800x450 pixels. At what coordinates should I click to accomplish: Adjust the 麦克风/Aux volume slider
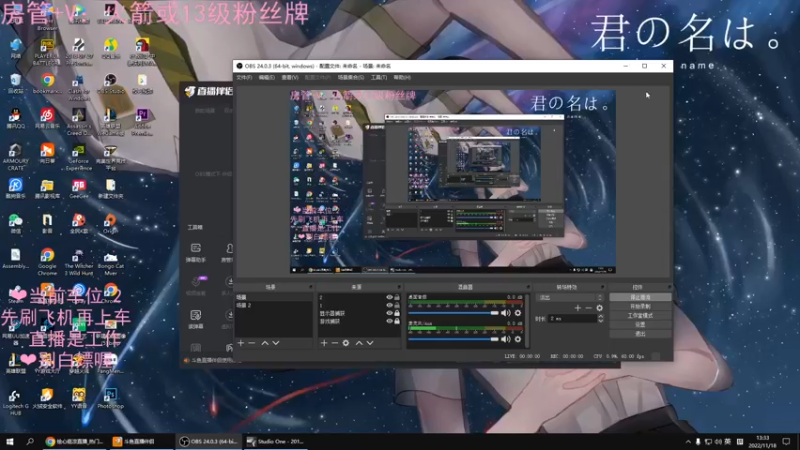[x=453, y=339]
